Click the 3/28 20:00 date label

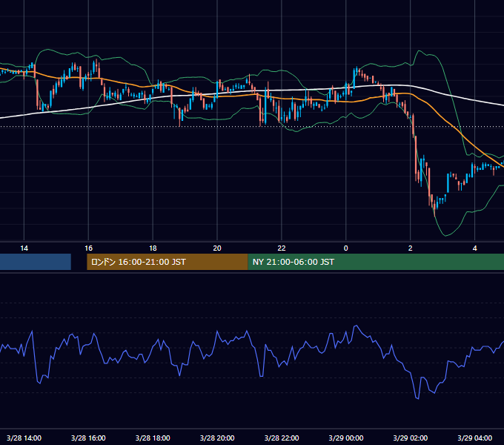click(217, 438)
